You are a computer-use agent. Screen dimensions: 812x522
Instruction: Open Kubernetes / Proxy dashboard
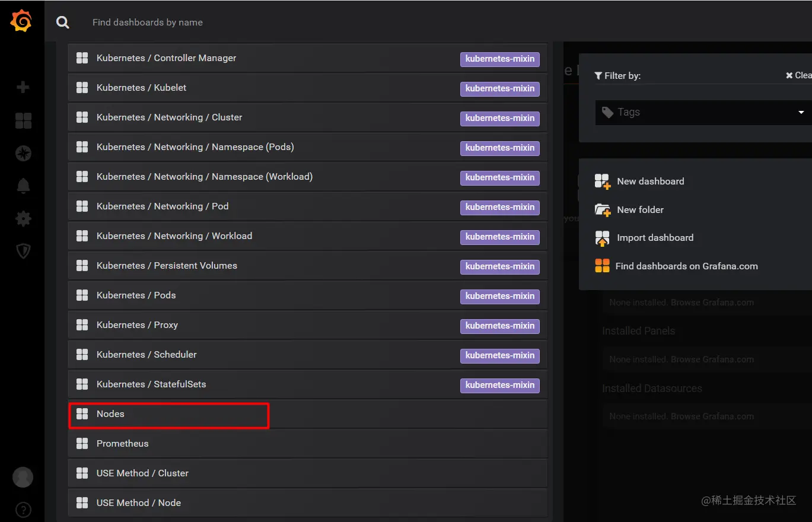click(x=308, y=325)
